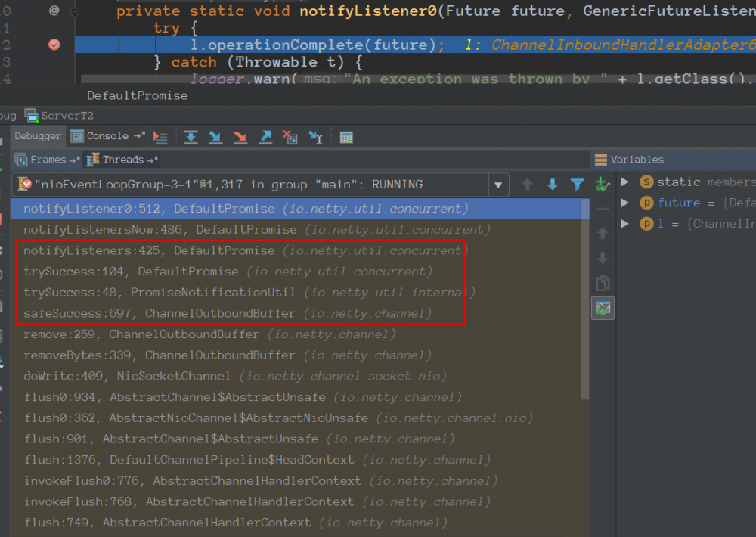Screen dimensions: 756x537
Task: Click the move watch up arrow
Action: click(603, 234)
